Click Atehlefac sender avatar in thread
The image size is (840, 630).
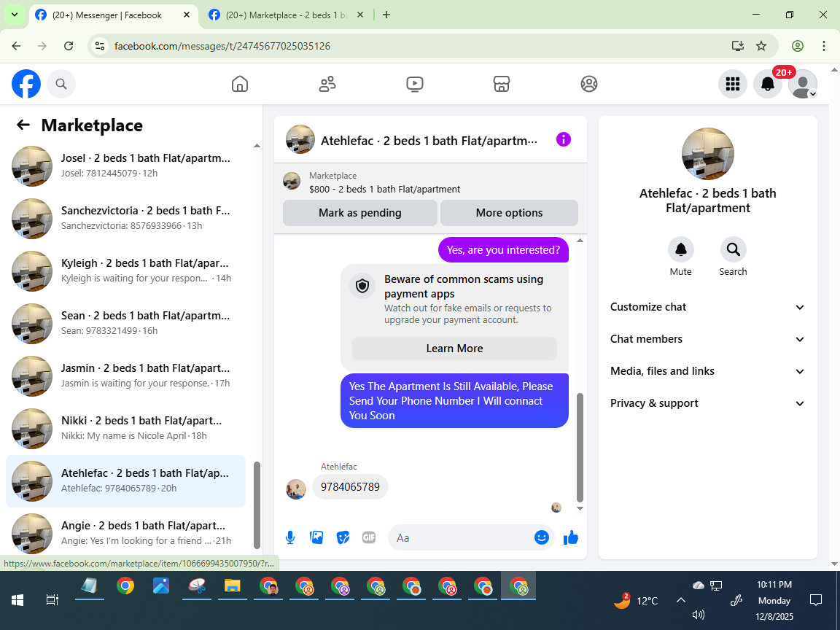point(296,489)
